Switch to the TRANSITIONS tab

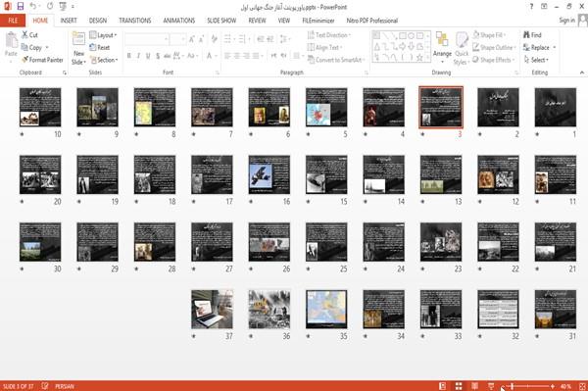135,21
